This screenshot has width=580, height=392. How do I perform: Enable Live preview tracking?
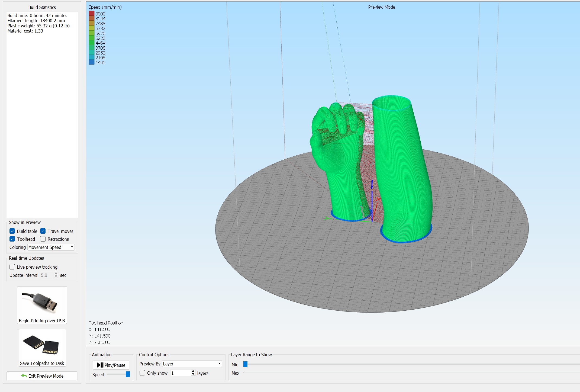[12, 267]
